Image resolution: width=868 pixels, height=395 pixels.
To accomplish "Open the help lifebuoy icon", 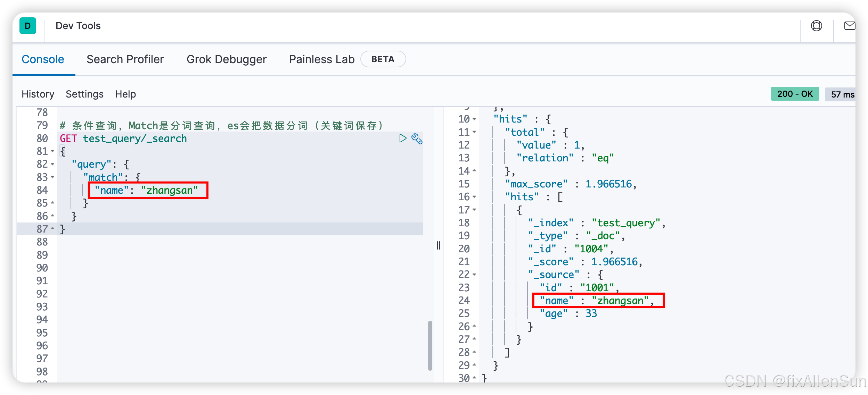I will tap(816, 26).
